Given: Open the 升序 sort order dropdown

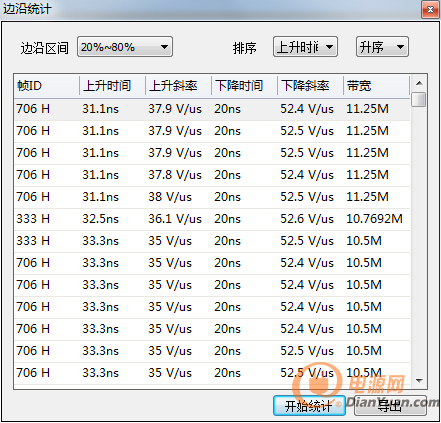Looking at the screenshot, I should [382, 47].
